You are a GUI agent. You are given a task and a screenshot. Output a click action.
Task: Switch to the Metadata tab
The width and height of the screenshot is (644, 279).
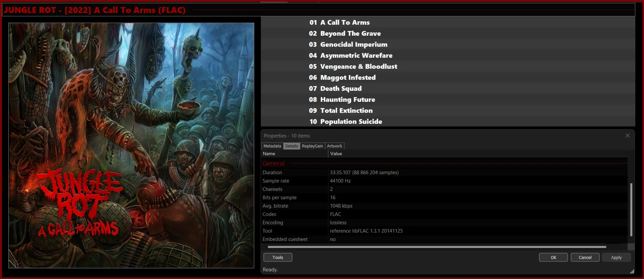[272, 146]
